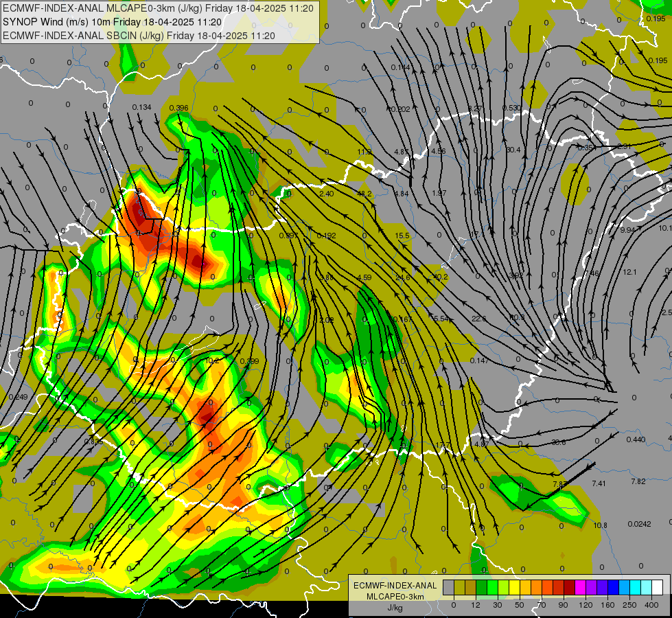This screenshot has height=618, width=672.
Task: Click the map value 0.192
Action: [326, 236]
